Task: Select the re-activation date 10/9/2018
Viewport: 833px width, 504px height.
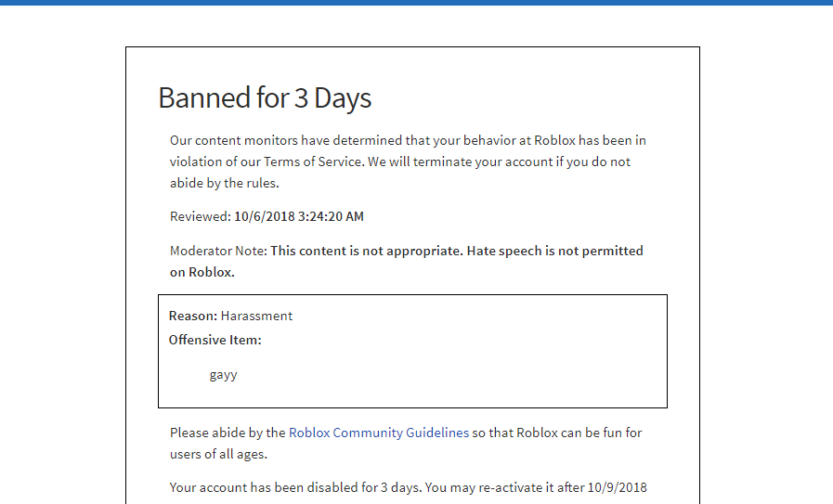Action: tap(617, 487)
